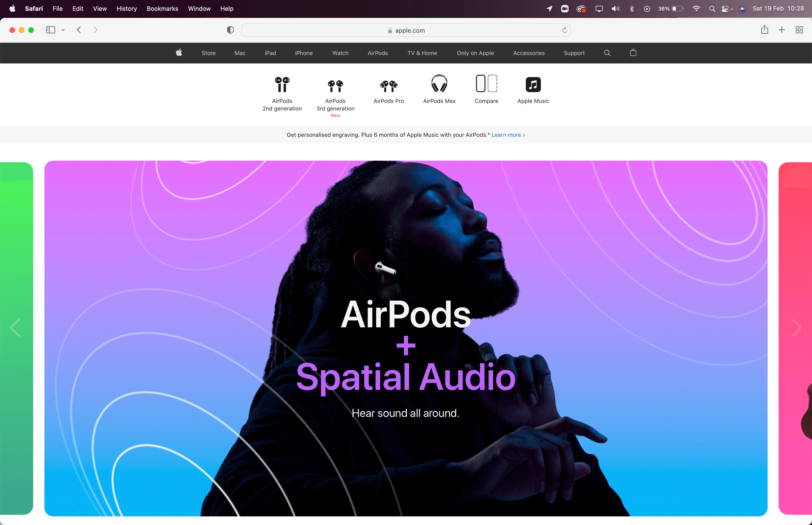Open the File menu

pos(58,8)
